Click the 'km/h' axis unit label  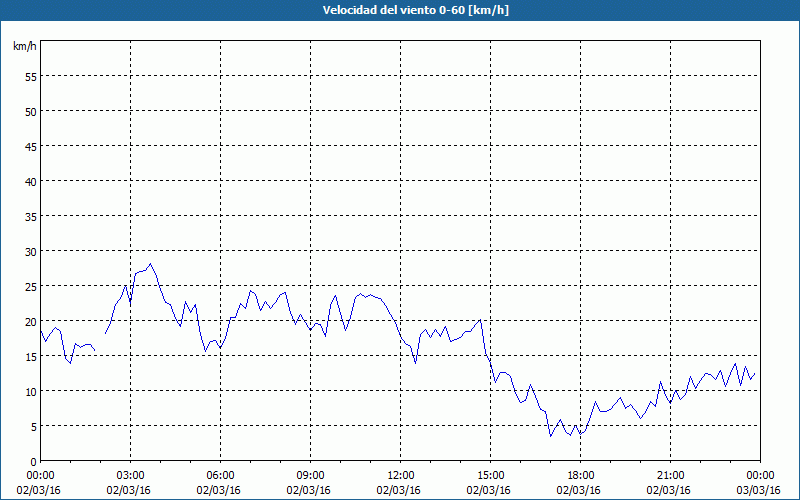(x=24, y=46)
